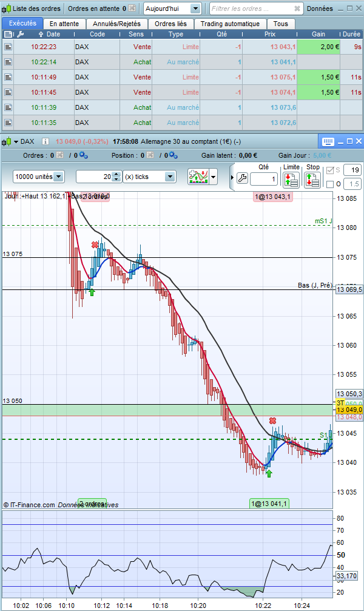Sort the orders by the Type column

pyautogui.click(x=176, y=35)
